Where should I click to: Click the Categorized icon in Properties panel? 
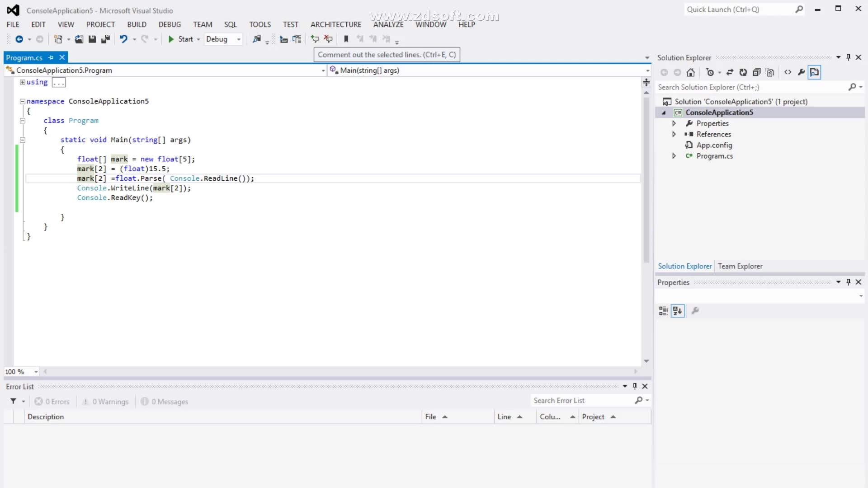[x=663, y=311]
